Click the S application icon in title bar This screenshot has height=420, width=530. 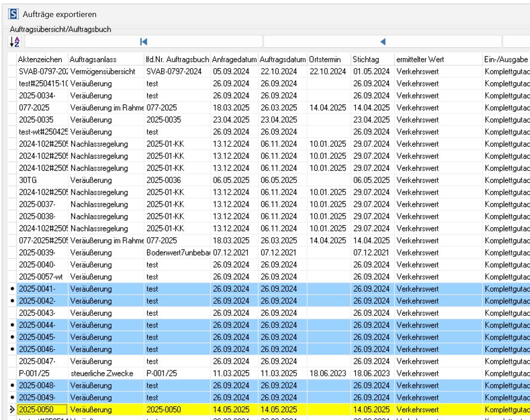pyautogui.click(x=13, y=14)
